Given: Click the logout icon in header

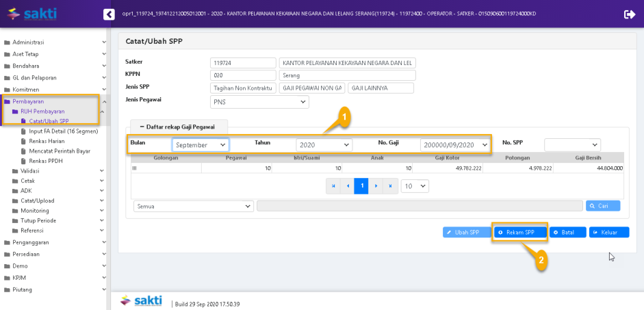Looking at the screenshot, I should coord(630,14).
